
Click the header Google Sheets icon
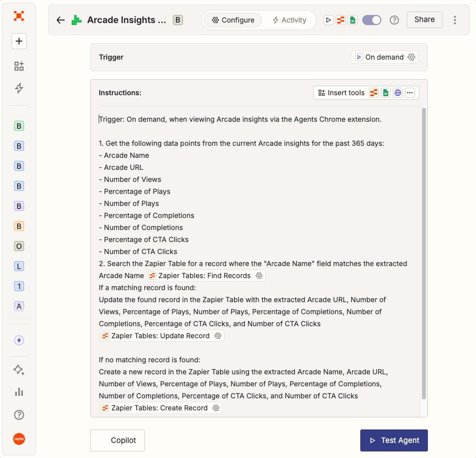coord(352,20)
